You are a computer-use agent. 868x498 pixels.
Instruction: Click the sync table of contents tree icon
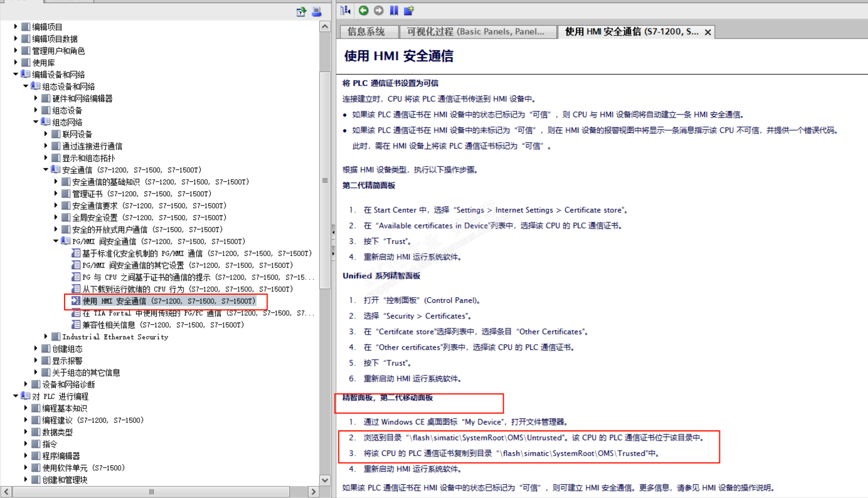tap(345, 10)
